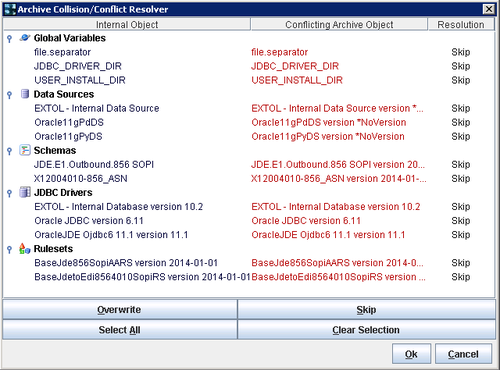
Task: Click red X12004010-856_ASN version 2014-01 entry
Action: point(339,178)
